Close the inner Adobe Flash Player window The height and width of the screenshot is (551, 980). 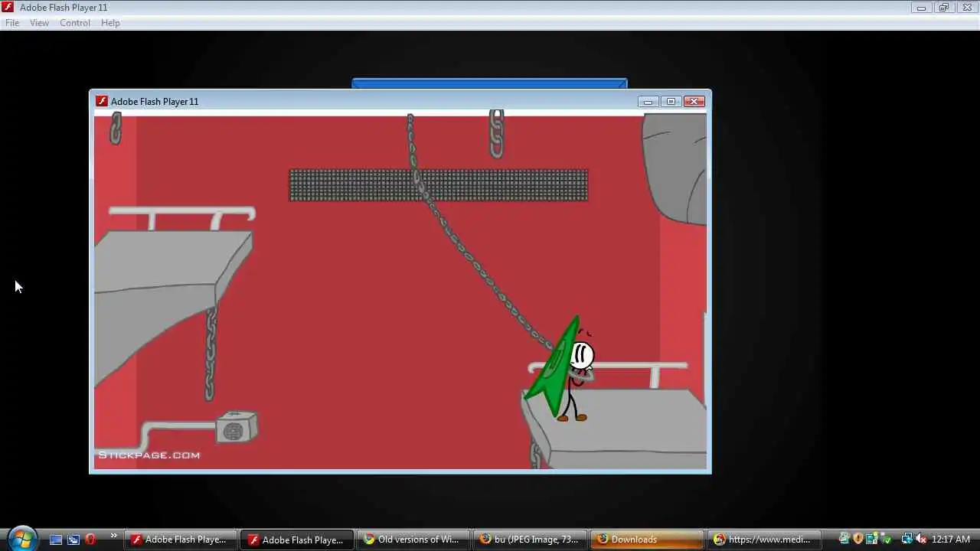click(694, 101)
